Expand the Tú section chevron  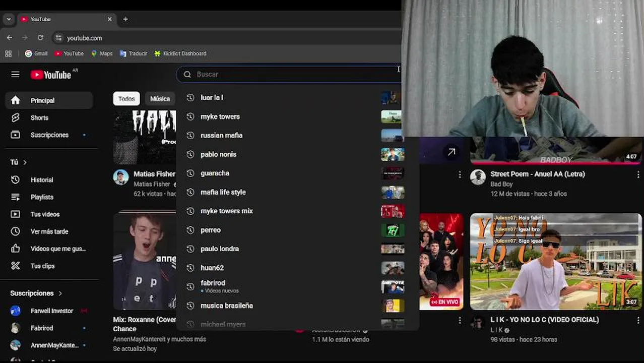25,162
